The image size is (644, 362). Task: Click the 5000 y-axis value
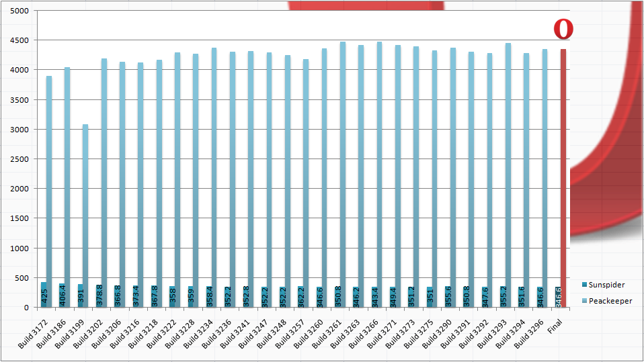tap(19, 11)
